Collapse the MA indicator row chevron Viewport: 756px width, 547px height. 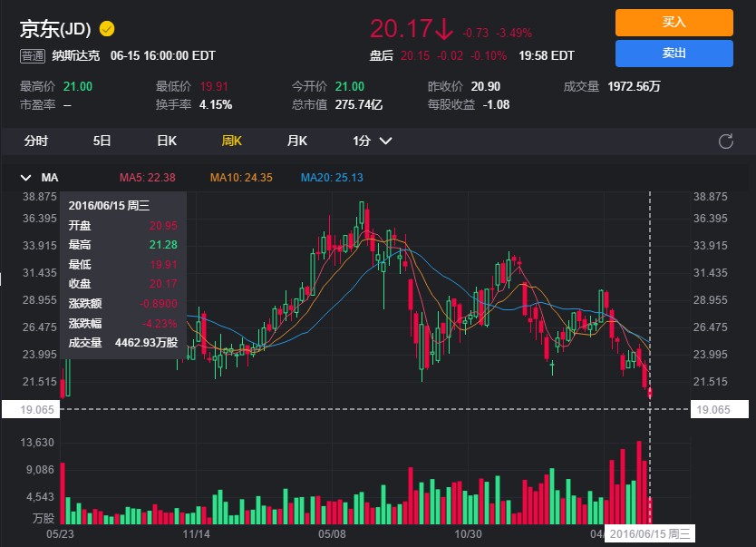[26, 178]
